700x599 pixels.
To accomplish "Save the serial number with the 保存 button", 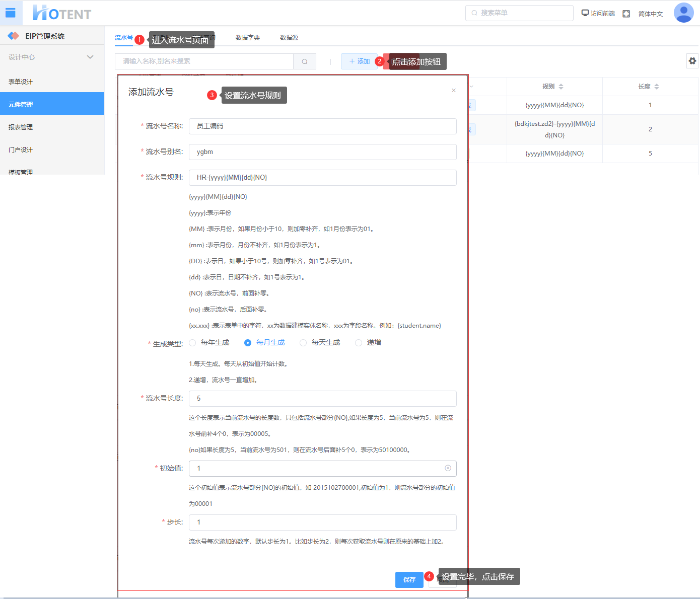I will point(409,580).
